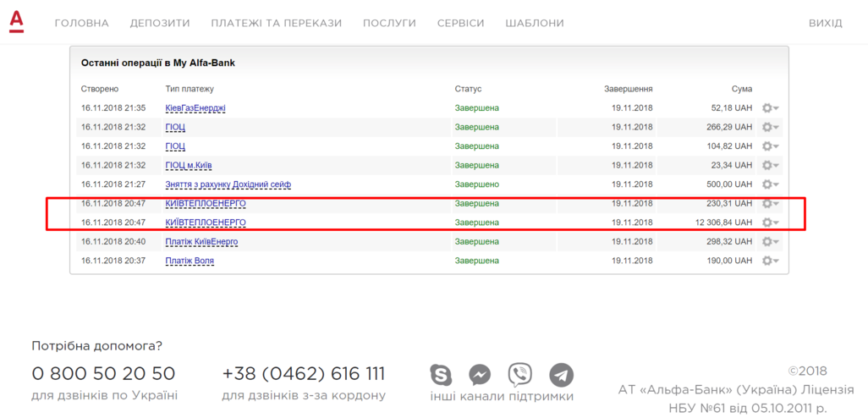Click Потрібна допомога? heading
The image size is (868, 418).
(97, 347)
